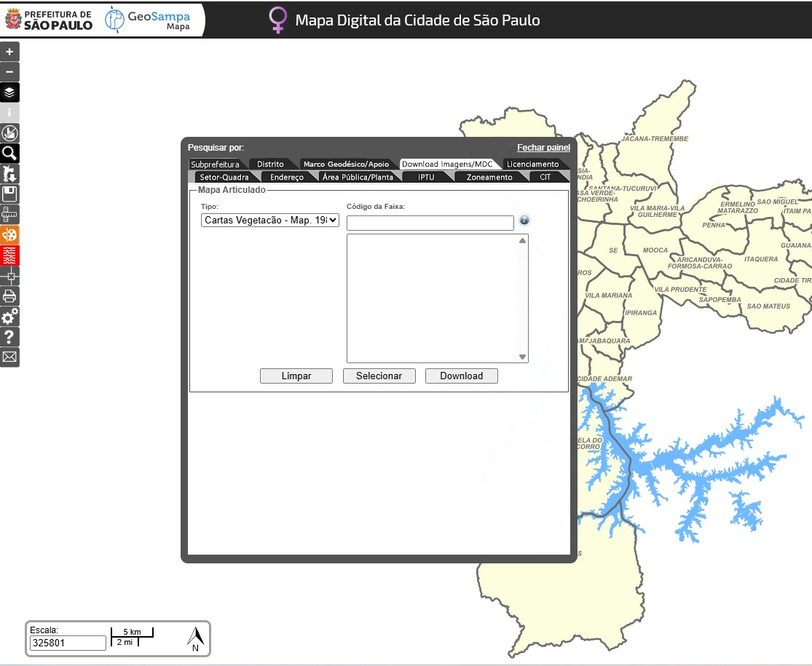Click the zoom in plus button
Screen dimensions: 812x666
(x=9, y=52)
